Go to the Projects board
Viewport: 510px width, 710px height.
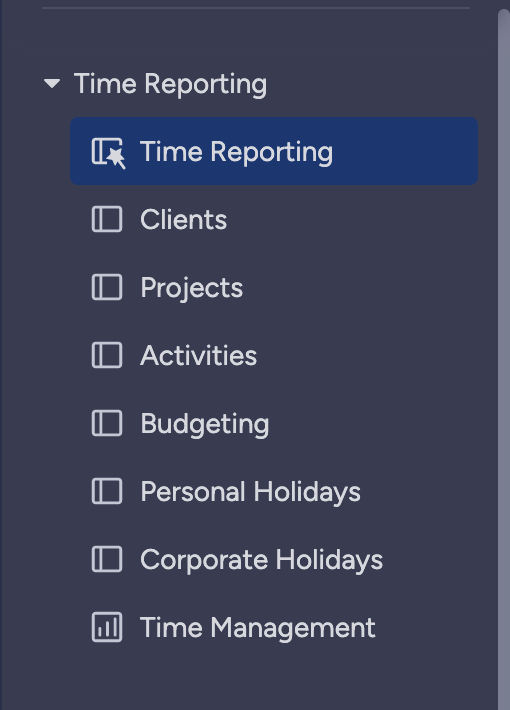192,288
